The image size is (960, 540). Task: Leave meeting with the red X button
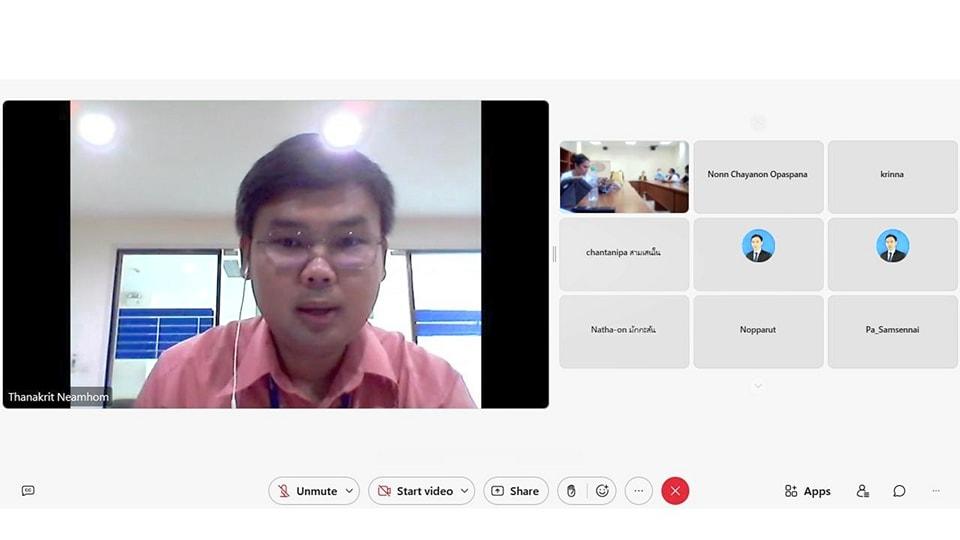click(675, 491)
